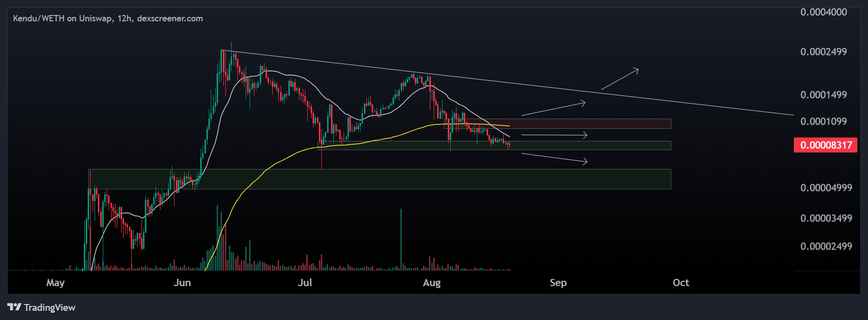Click the red current price label 0.00008317
The height and width of the screenshot is (320, 868).
coord(825,145)
